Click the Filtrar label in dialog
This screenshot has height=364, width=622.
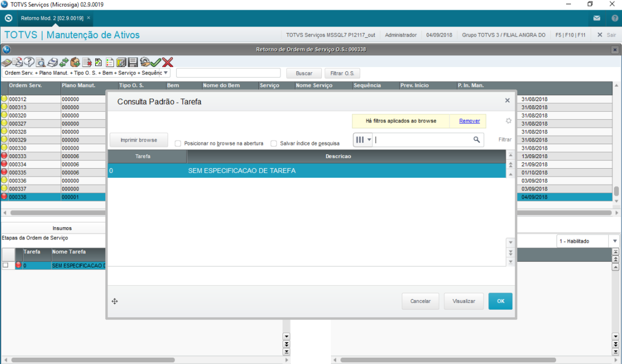click(x=504, y=140)
